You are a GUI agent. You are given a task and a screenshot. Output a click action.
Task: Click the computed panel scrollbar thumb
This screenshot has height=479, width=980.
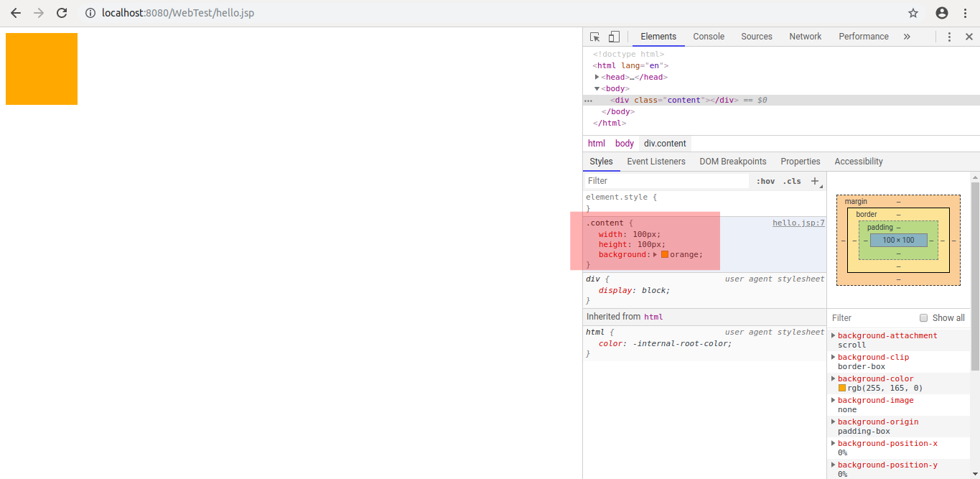tap(975, 276)
